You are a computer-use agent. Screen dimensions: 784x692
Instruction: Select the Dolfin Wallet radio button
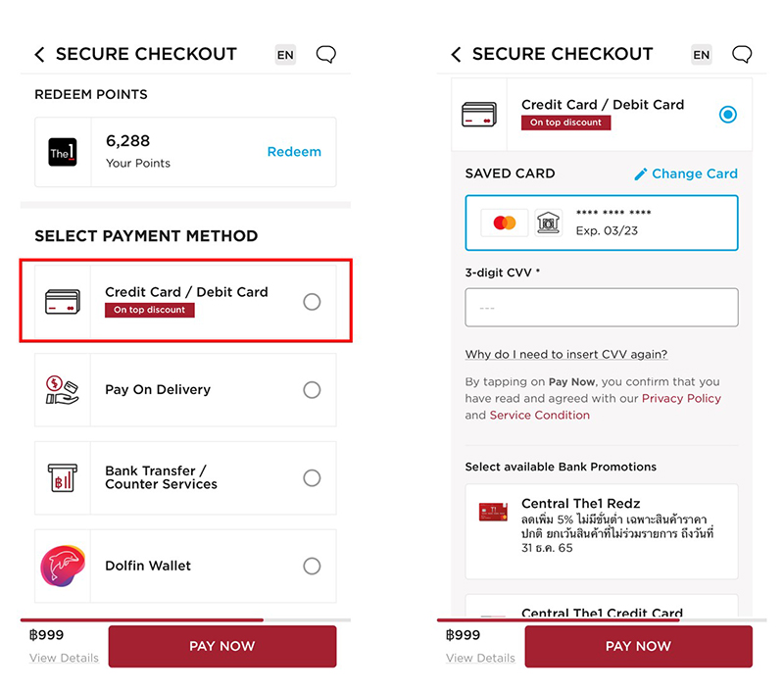312,566
